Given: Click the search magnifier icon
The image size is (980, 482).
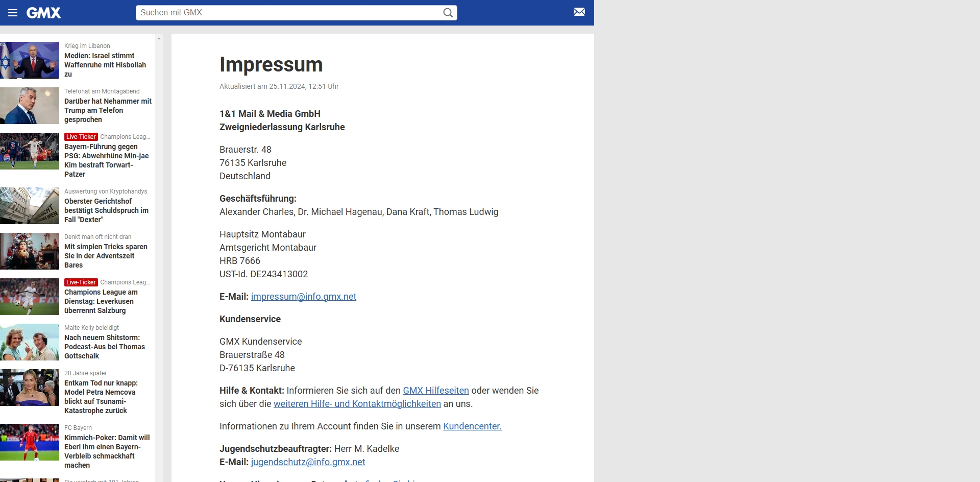Looking at the screenshot, I should click(x=448, y=13).
